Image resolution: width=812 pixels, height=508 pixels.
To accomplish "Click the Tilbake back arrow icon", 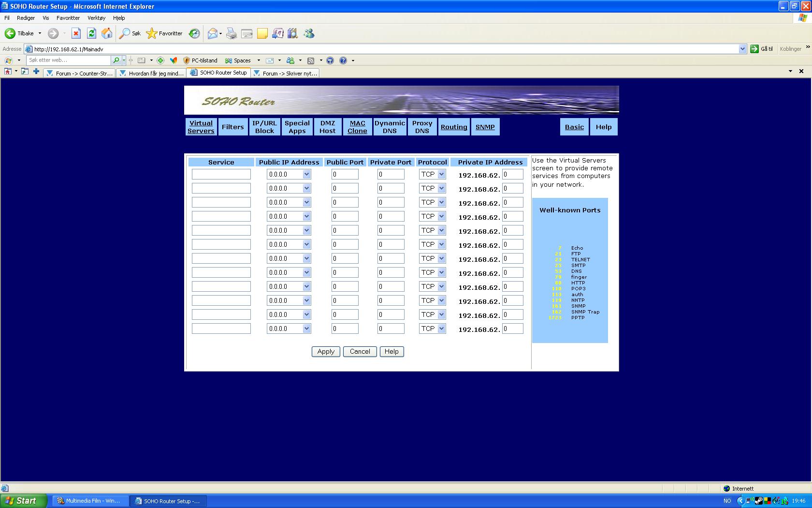I will pyautogui.click(x=10, y=33).
